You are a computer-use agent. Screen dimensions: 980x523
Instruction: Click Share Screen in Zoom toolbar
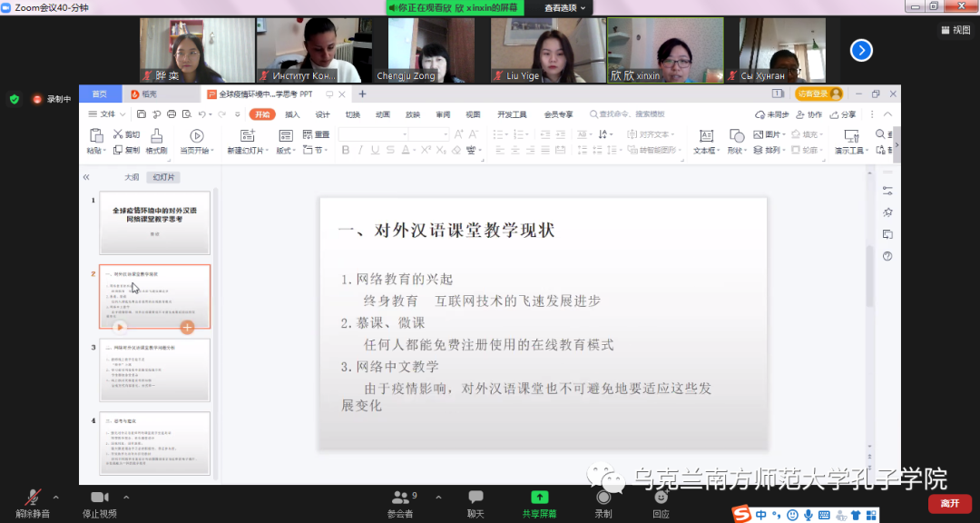(x=539, y=504)
